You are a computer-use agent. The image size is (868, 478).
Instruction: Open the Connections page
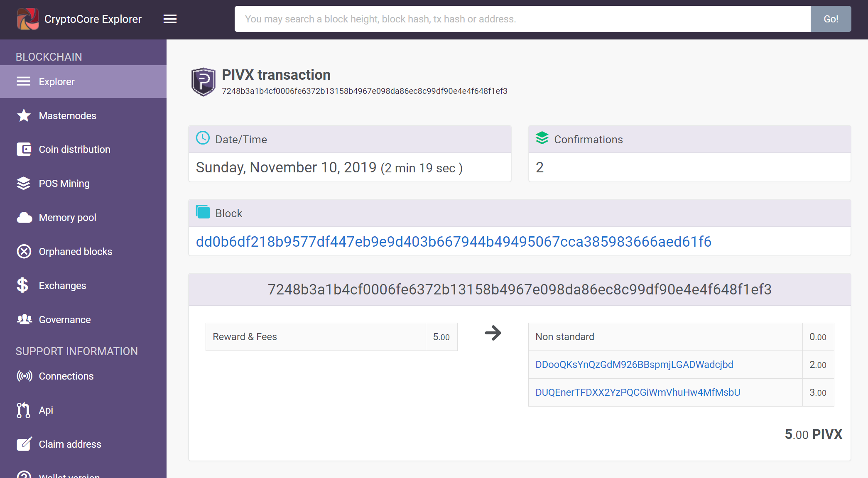click(x=83, y=376)
